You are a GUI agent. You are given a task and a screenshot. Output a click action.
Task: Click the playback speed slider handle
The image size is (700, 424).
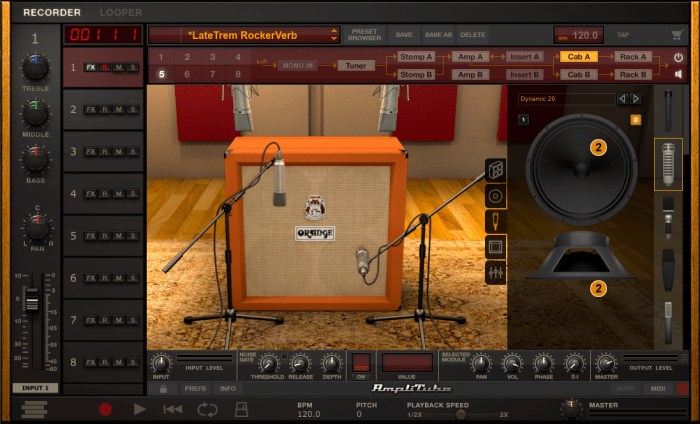pyautogui.click(x=461, y=414)
